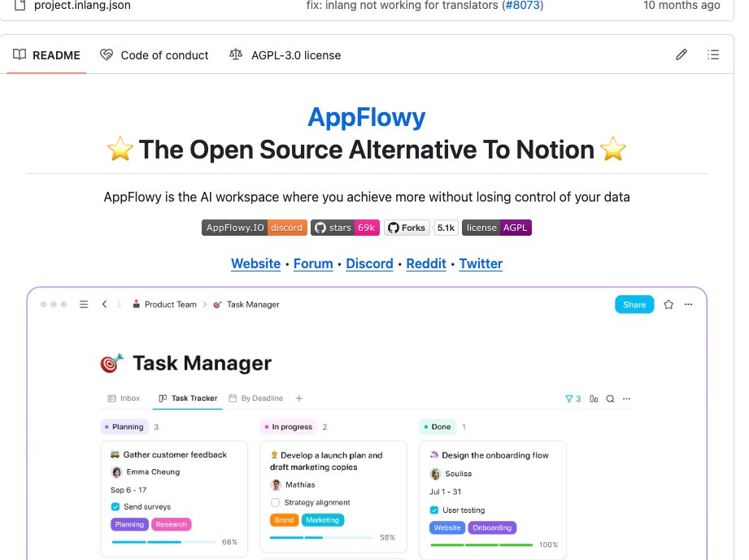
Task: Select the README tab
Action: 47,55
